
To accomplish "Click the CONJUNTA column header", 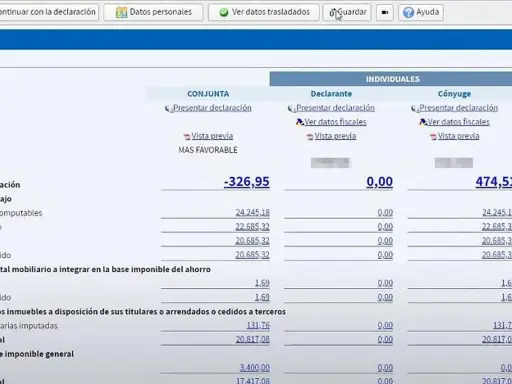I will [208, 94].
